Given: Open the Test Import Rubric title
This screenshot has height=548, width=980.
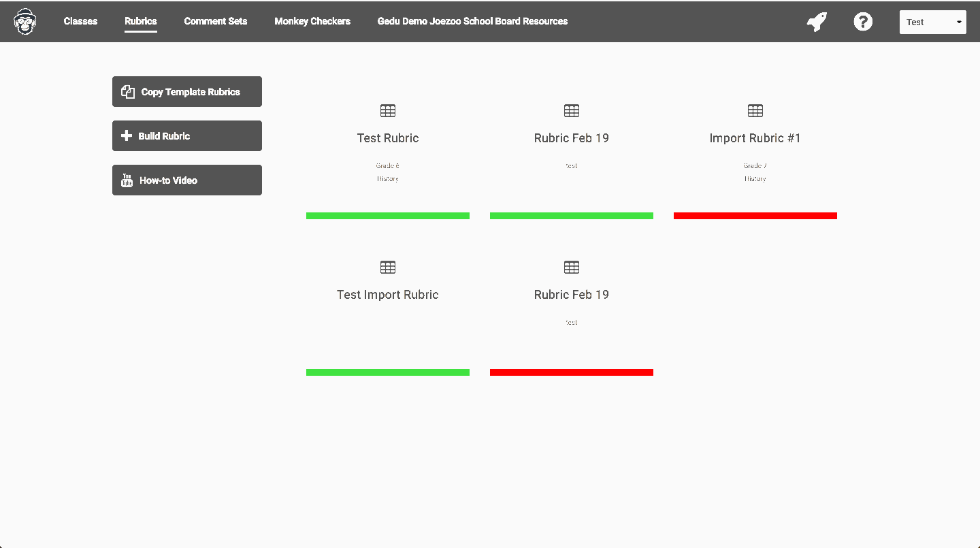Looking at the screenshot, I should coord(388,295).
